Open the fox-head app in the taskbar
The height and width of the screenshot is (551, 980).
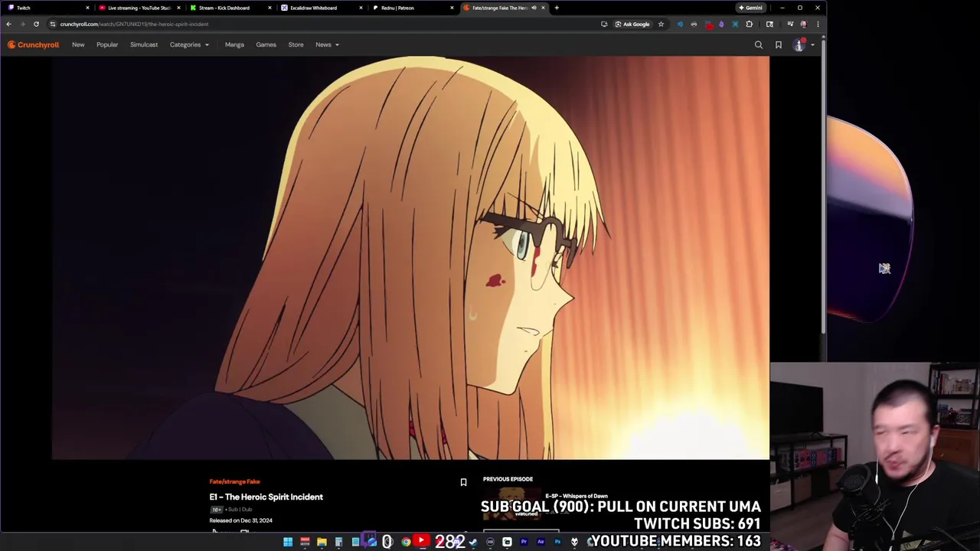pyautogui.click(x=574, y=542)
